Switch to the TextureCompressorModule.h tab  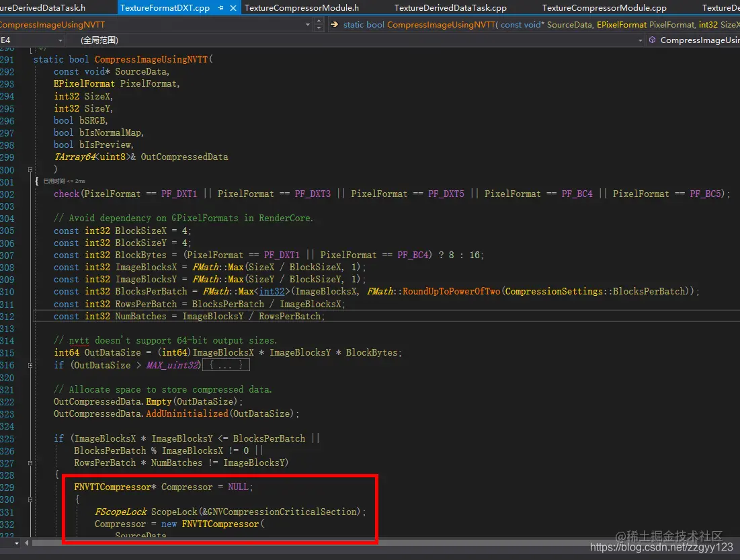click(302, 8)
